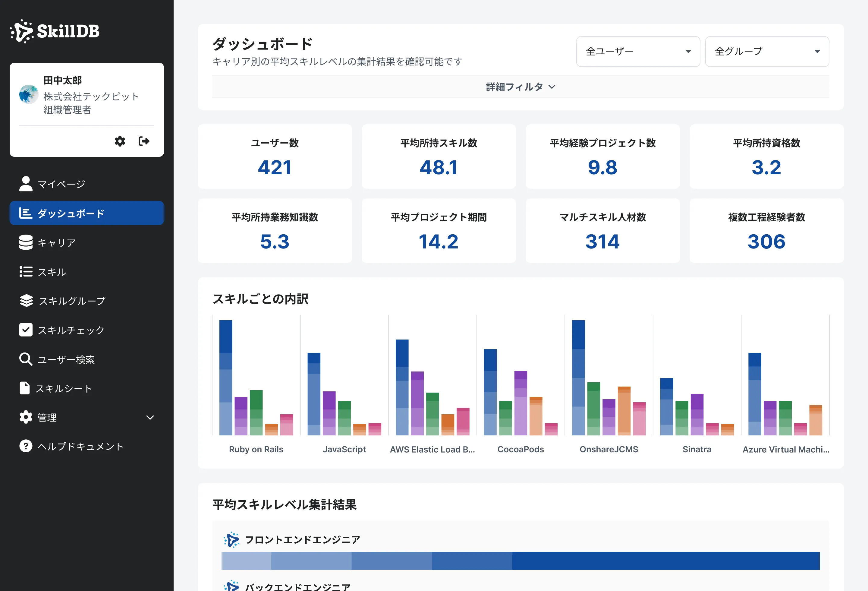Click 田中太郎 profile avatar
Viewport: 868px width, 591px height.
pyautogui.click(x=29, y=94)
